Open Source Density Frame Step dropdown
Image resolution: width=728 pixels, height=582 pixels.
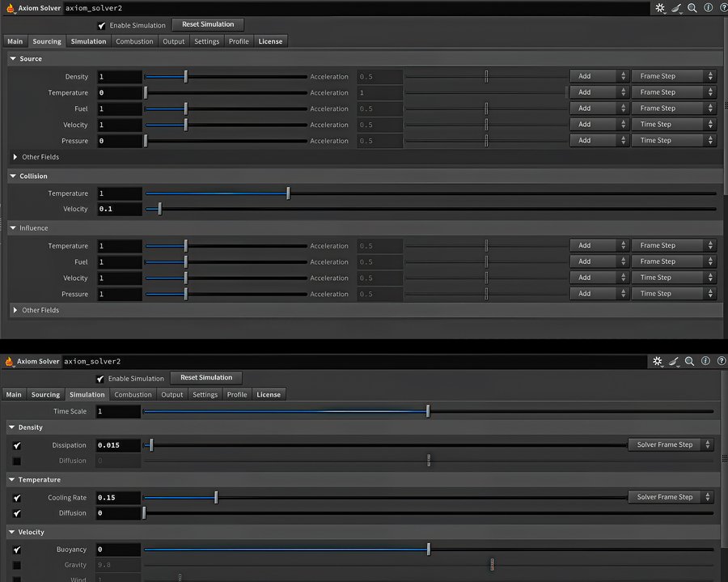pyautogui.click(x=674, y=76)
